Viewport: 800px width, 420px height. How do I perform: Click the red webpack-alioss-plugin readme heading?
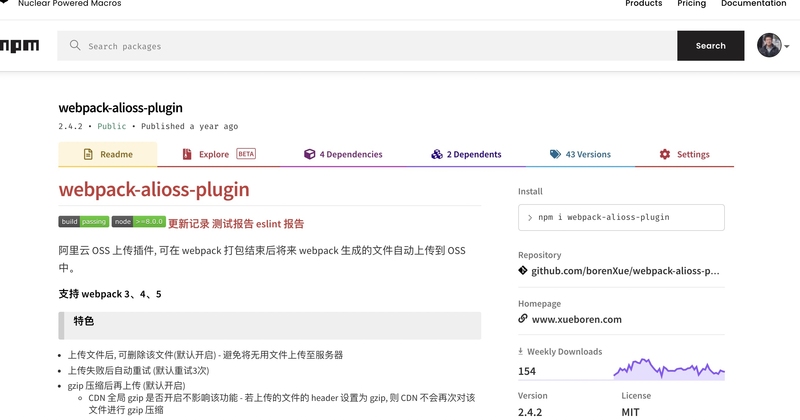point(154,189)
